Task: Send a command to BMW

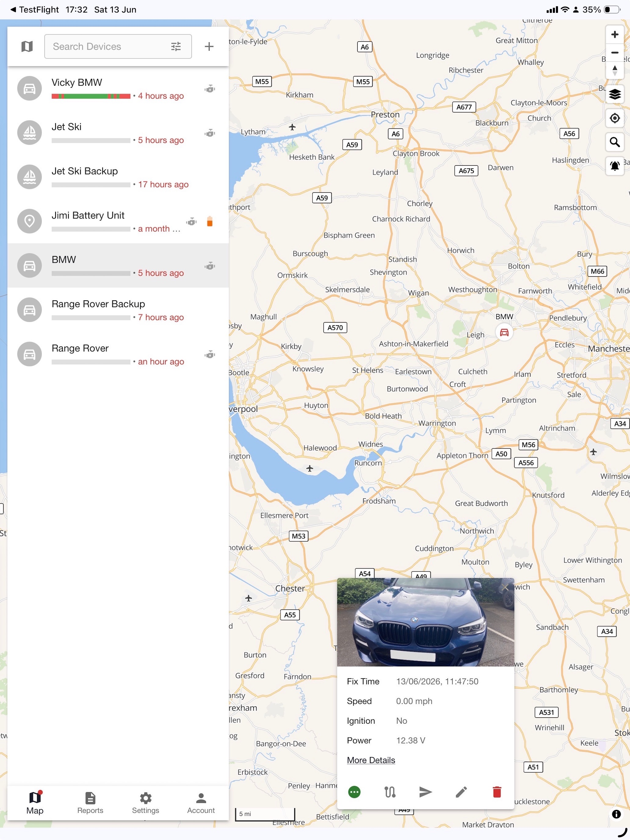Action: pyautogui.click(x=425, y=792)
